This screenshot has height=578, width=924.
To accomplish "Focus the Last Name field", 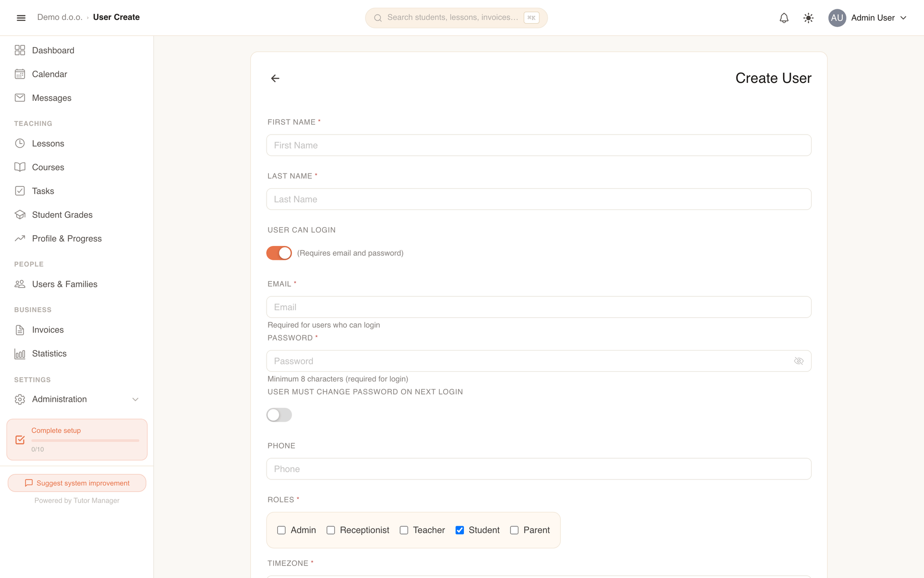I will (x=539, y=199).
